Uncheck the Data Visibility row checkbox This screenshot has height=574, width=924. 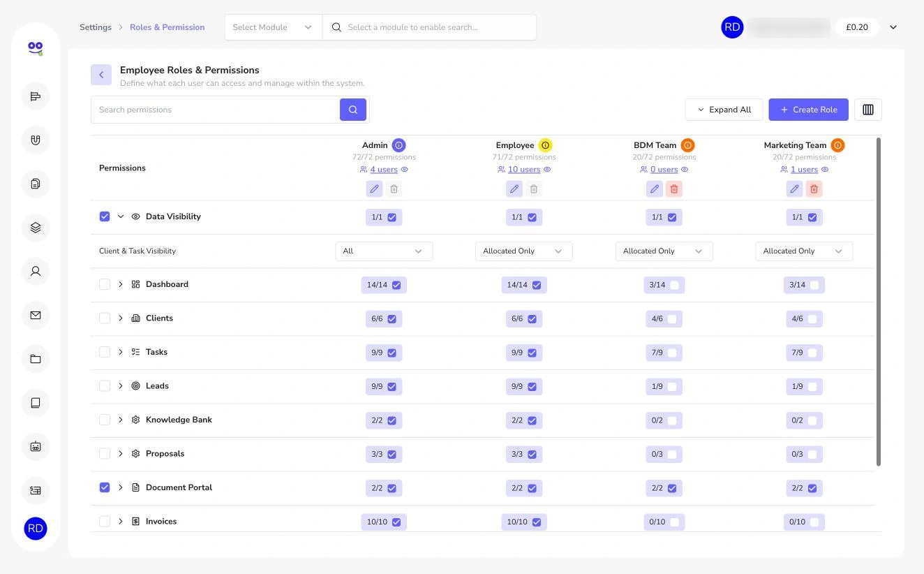click(105, 216)
